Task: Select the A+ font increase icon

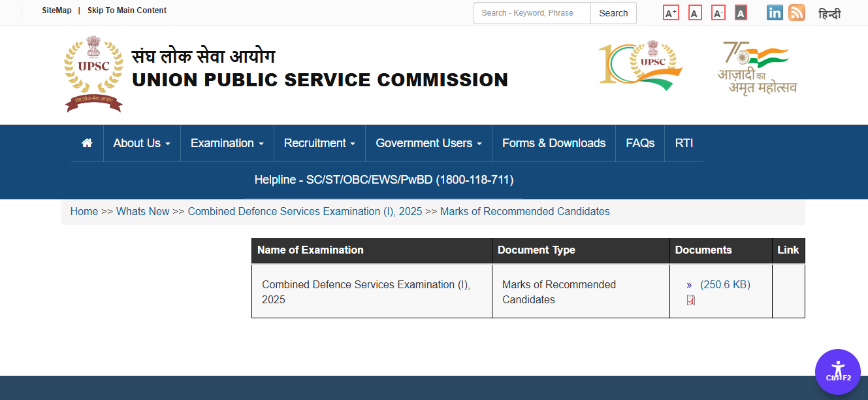Action: [x=670, y=12]
